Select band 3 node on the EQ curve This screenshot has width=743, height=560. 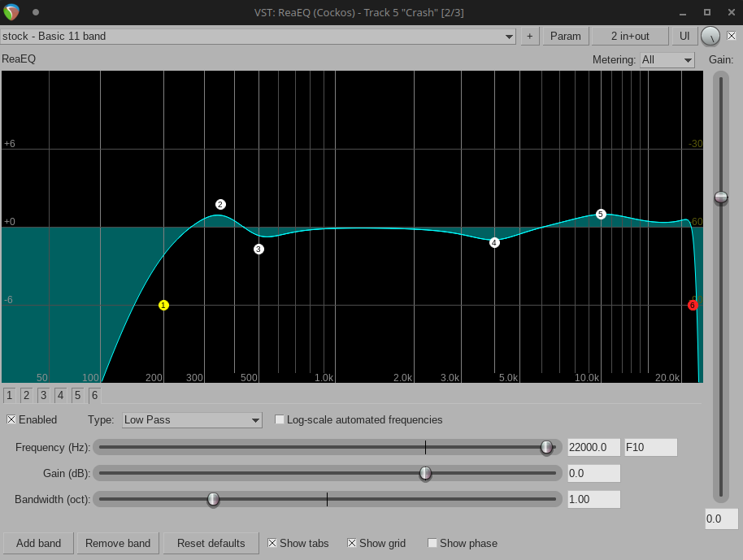(259, 250)
